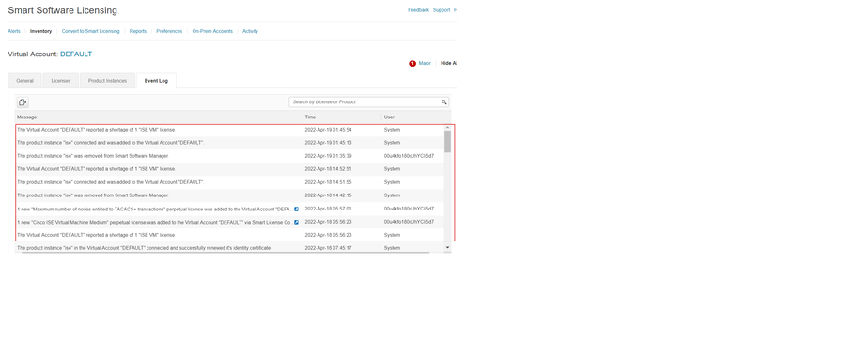Viewport: 868px width, 358px height.
Task: Switch to the General tab
Action: coord(25,81)
